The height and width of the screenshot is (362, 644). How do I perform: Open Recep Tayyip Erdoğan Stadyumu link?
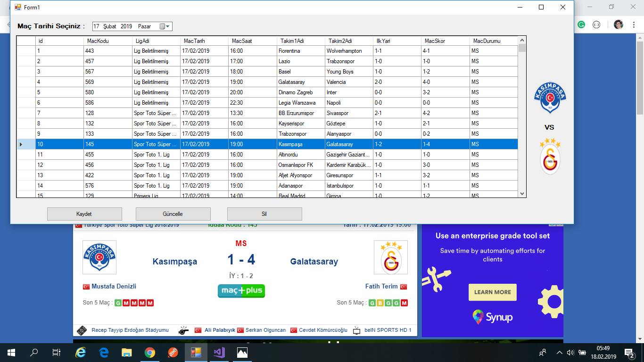pyautogui.click(x=130, y=330)
